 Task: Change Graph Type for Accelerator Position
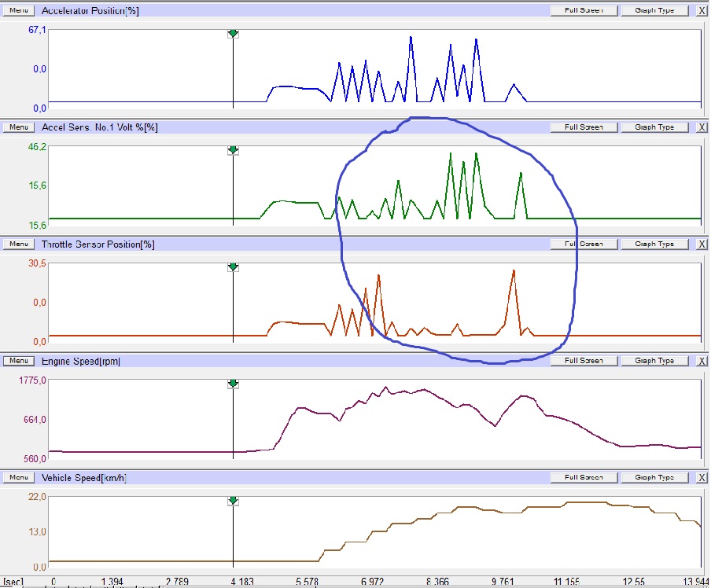(654, 11)
